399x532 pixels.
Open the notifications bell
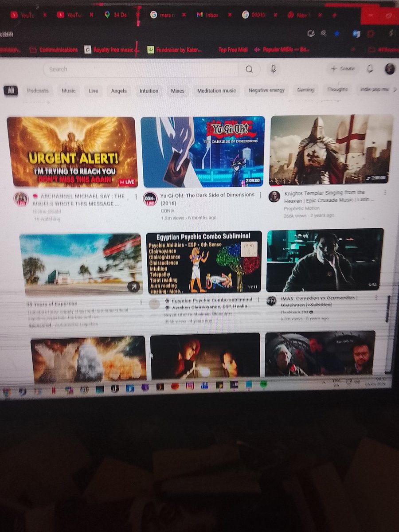pos(370,68)
